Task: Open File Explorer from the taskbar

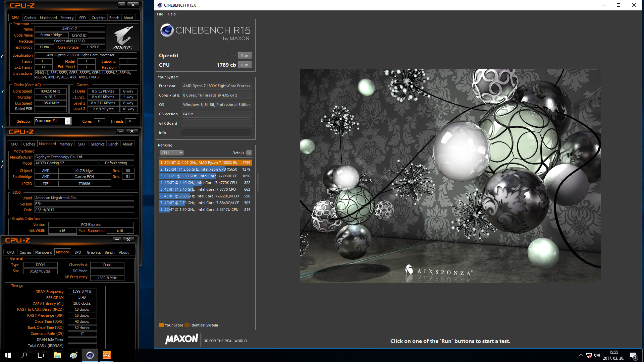Action: tap(57, 355)
